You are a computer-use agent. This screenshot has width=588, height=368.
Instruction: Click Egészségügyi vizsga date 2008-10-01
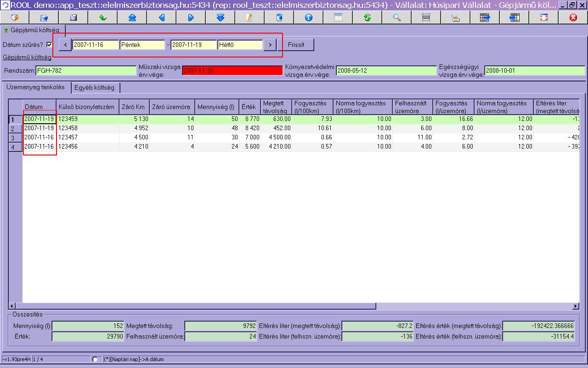[x=535, y=70]
